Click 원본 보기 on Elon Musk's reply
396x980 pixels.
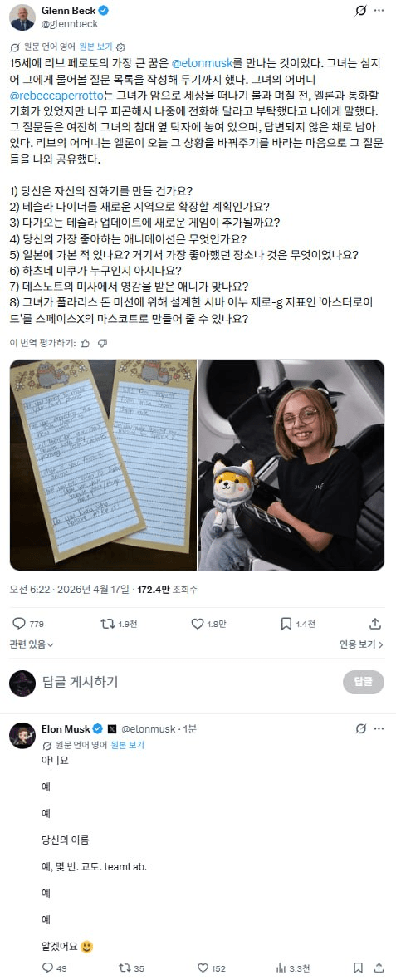click(127, 745)
